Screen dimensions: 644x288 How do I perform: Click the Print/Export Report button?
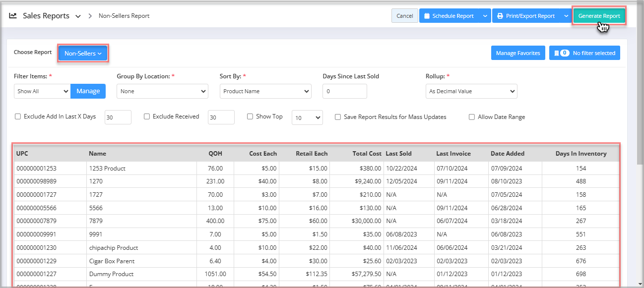526,16
